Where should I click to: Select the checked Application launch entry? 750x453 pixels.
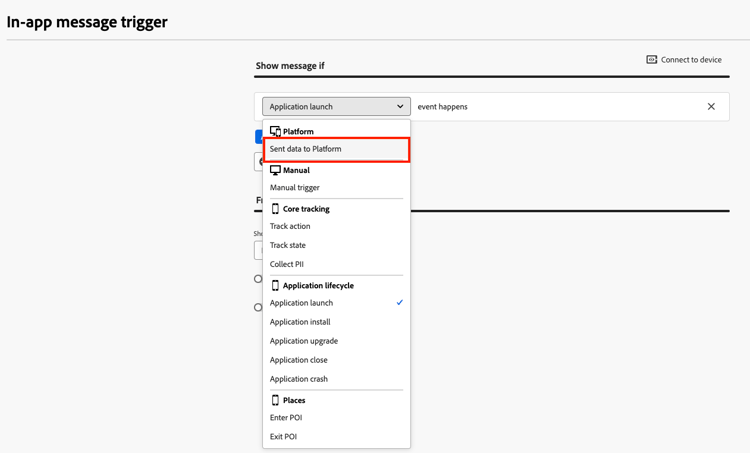[x=336, y=303]
